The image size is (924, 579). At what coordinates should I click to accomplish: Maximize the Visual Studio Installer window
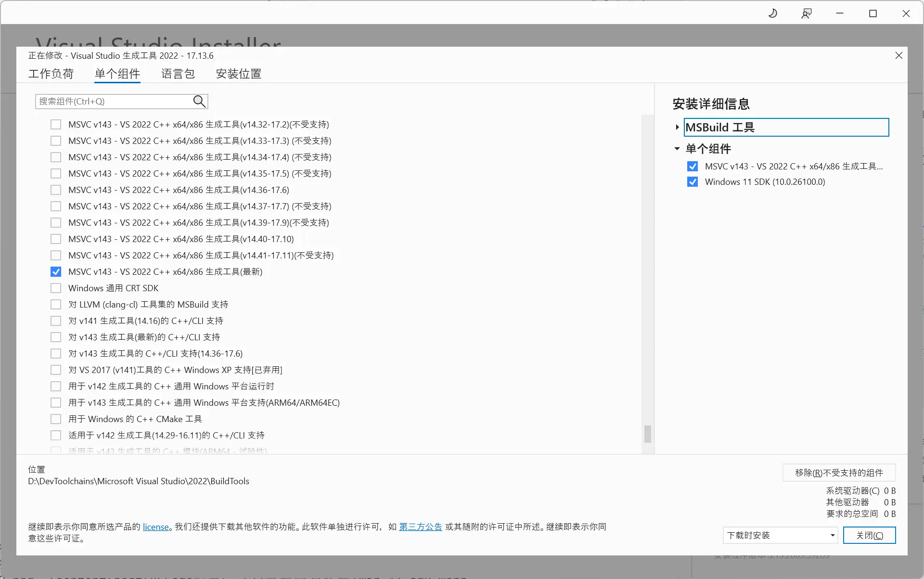coord(873,13)
